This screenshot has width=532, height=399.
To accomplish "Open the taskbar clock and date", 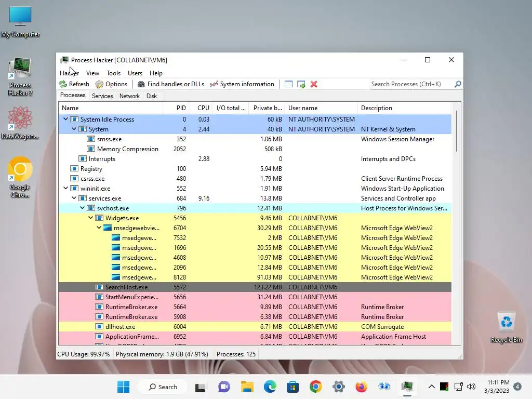I will tap(497, 387).
